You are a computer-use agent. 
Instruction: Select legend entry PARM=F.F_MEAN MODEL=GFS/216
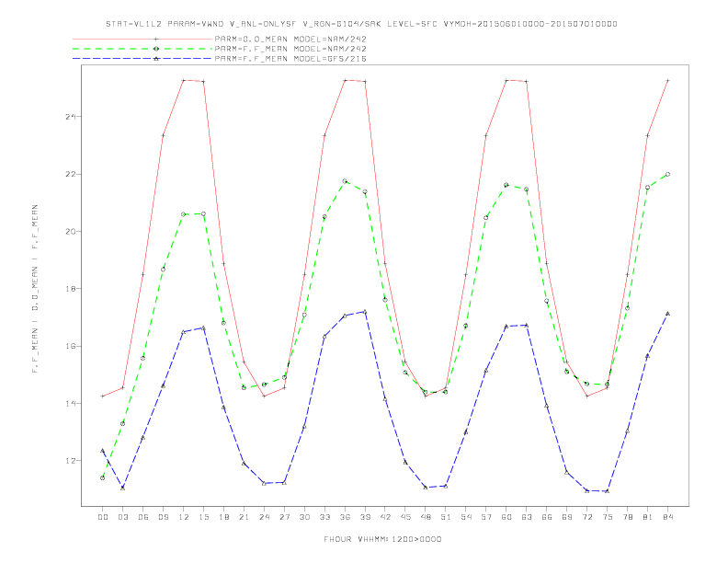290,59
